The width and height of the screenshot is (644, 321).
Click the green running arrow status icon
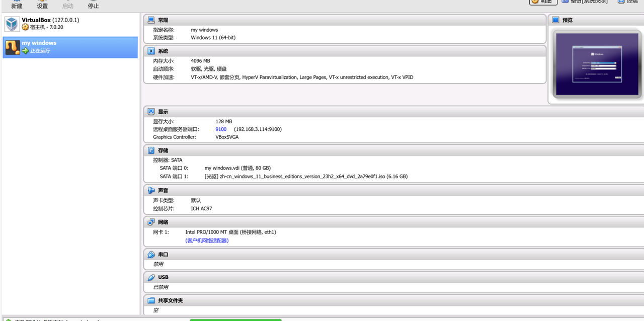click(25, 51)
